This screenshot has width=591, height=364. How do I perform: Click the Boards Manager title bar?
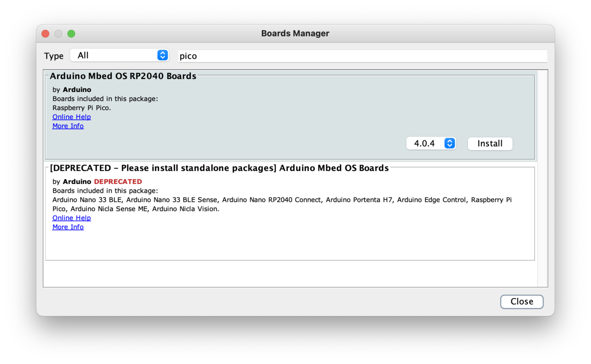[x=295, y=33]
